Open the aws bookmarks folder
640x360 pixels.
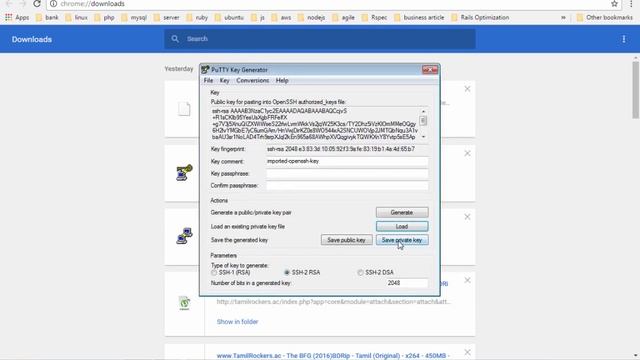(x=281, y=18)
